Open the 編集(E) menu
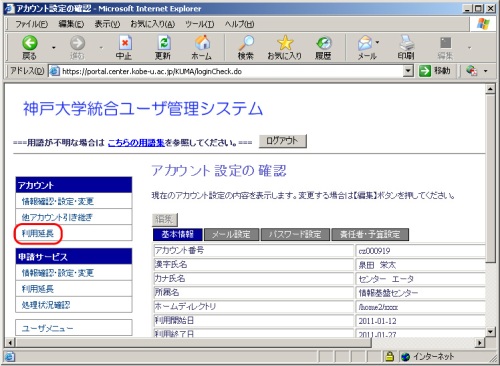 [71, 24]
